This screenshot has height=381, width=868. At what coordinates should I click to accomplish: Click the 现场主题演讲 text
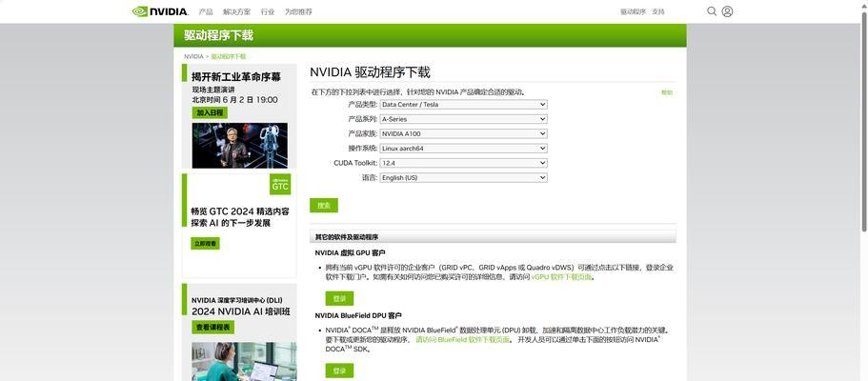(213, 90)
